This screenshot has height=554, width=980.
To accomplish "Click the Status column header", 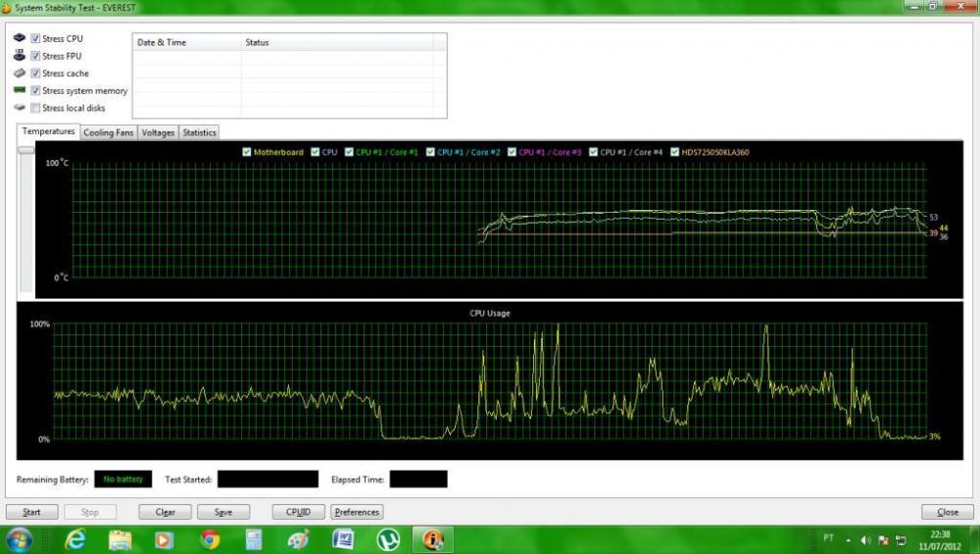I will pyautogui.click(x=257, y=43).
